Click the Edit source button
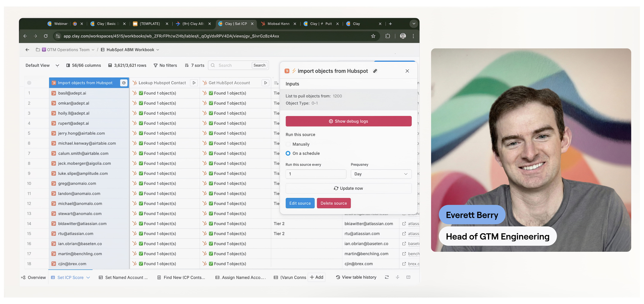Image resolution: width=644 pixels, height=304 pixels. point(300,203)
